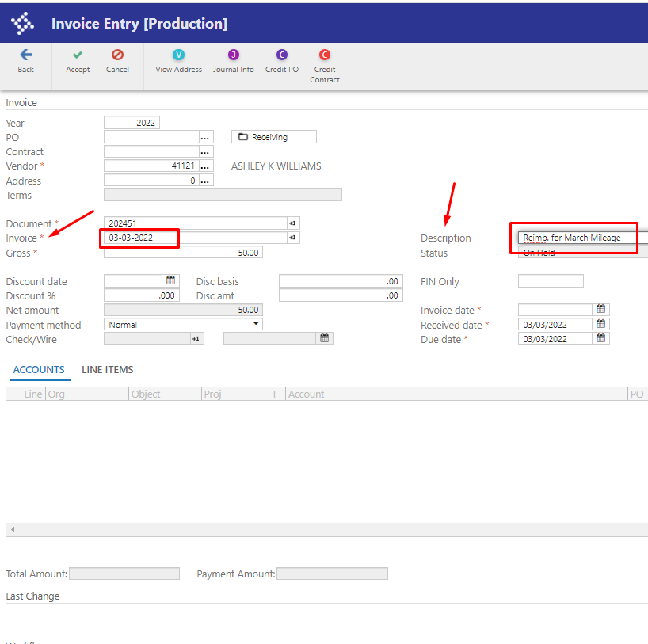Viewport: 648px width, 644px height.
Task: Open the Discount date calendar picker
Action: point(170,280)
